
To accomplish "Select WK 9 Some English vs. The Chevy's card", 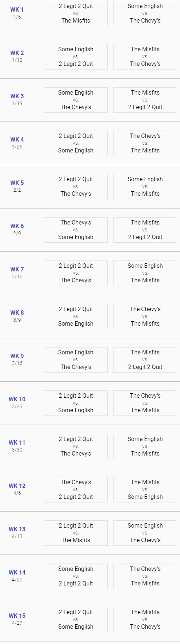I will tap(76, 360).
